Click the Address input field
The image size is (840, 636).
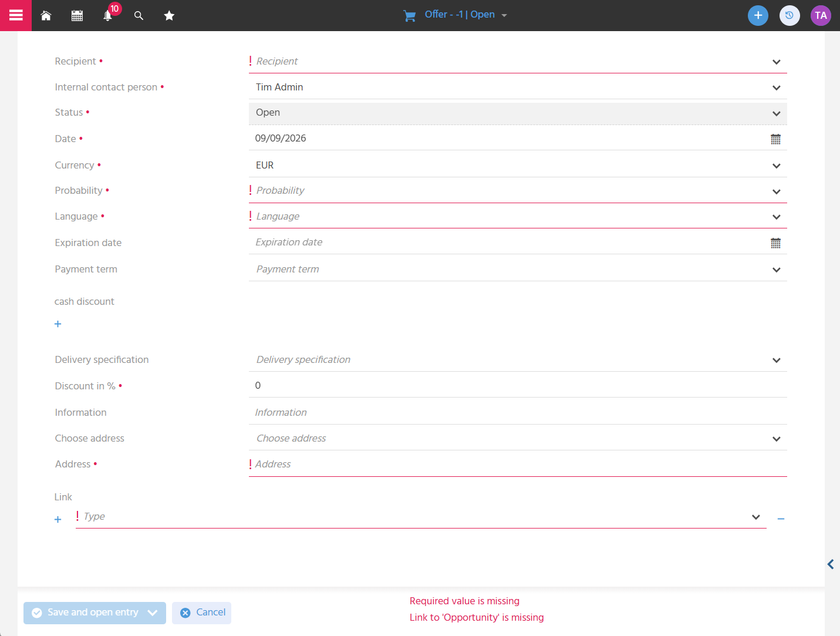[x=518, y=465]
